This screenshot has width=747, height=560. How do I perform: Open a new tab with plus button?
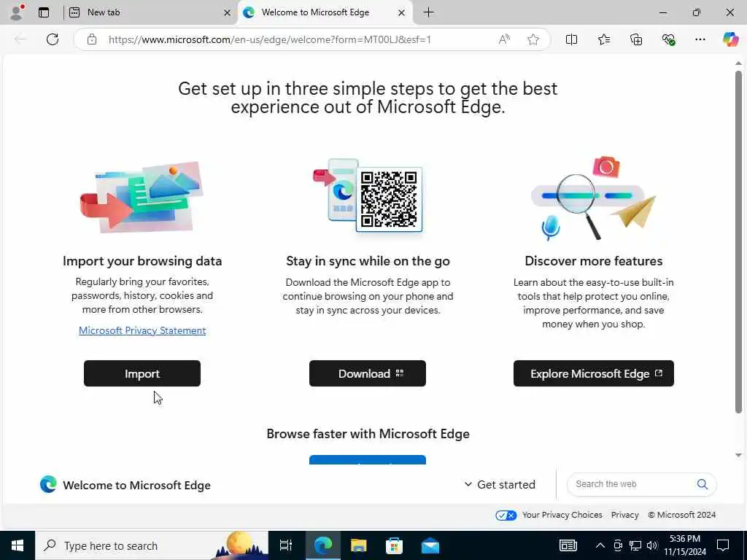[x=429, y=12]
